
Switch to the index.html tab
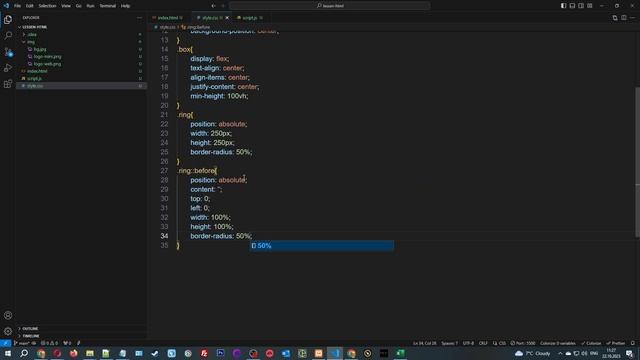[x=168, y=18]
